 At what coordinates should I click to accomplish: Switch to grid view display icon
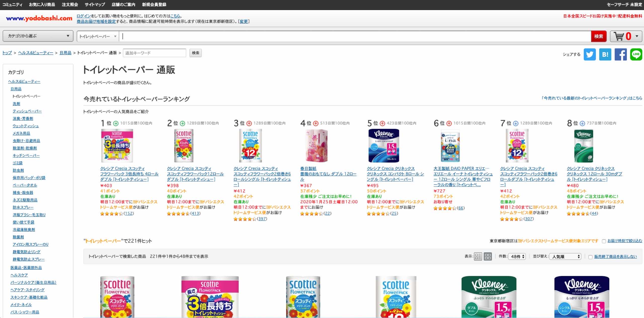click(488, 256)
